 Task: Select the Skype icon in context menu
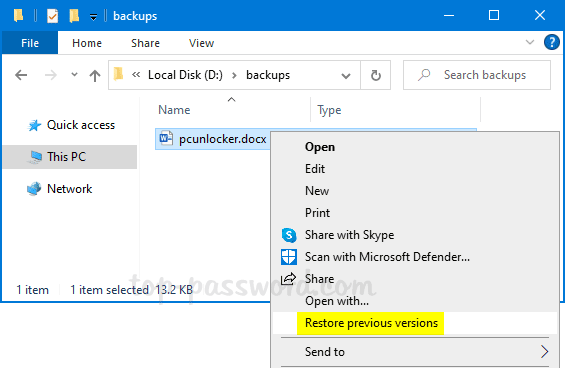pyautogui.click(x=289, y=235)
